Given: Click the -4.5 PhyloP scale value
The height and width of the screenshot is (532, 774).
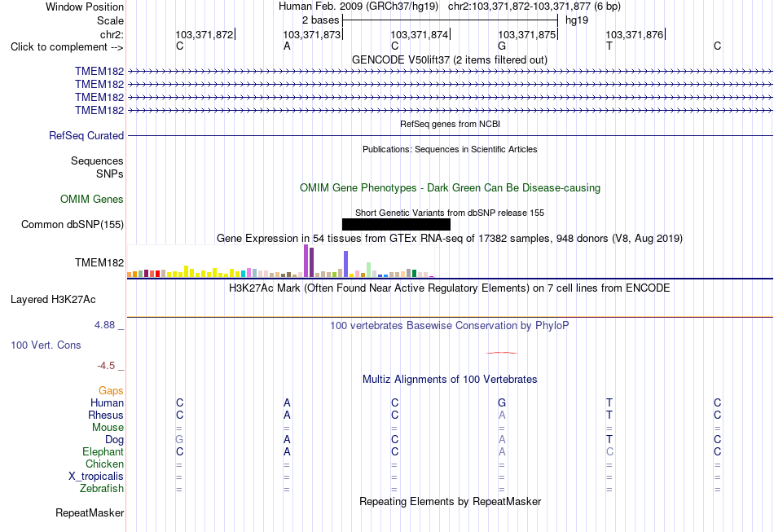Looking at the screenshot, I should (x=106, y=366).
